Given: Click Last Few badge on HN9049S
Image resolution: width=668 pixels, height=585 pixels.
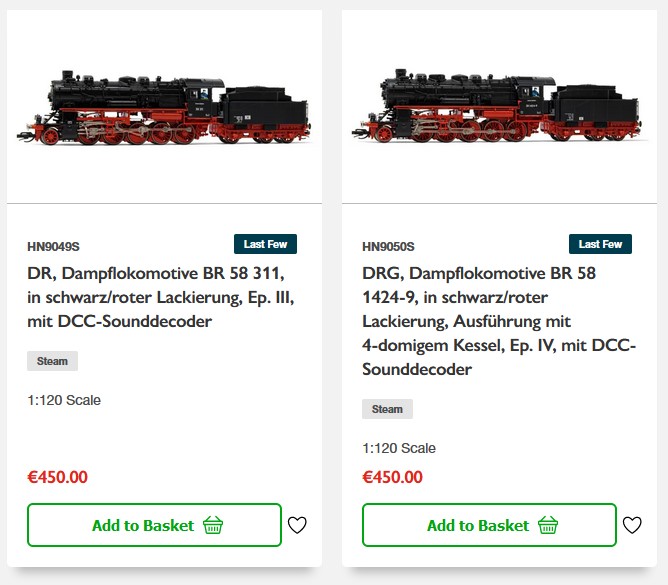Looking at the screenshot, I should (x=265, y=244).
